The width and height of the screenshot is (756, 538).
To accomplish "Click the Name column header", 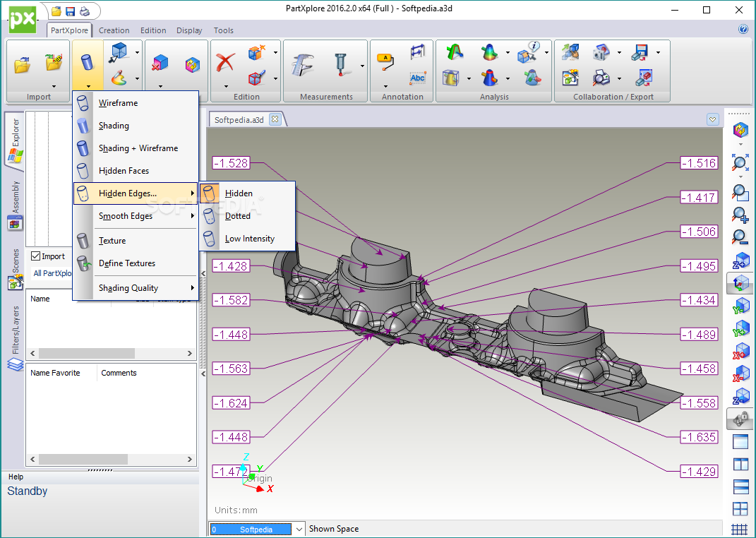I will click(x=40, y=299).
